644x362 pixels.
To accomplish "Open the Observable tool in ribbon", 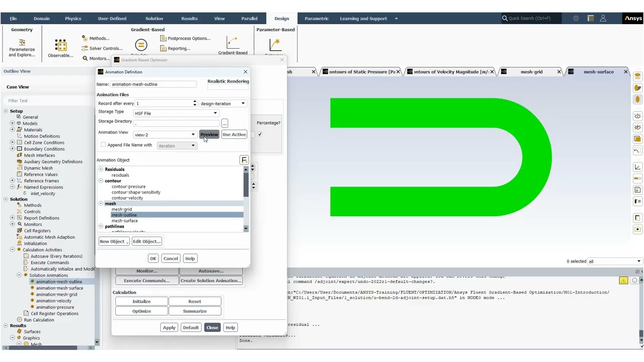I will tap(60, 48).
